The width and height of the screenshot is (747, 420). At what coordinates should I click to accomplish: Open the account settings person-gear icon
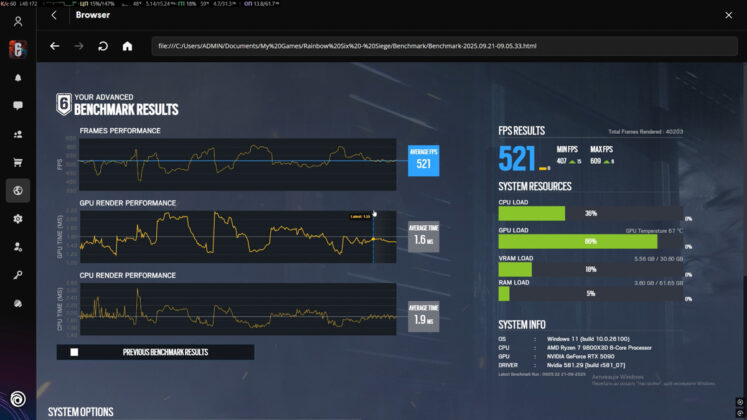[x=18, y=247]
